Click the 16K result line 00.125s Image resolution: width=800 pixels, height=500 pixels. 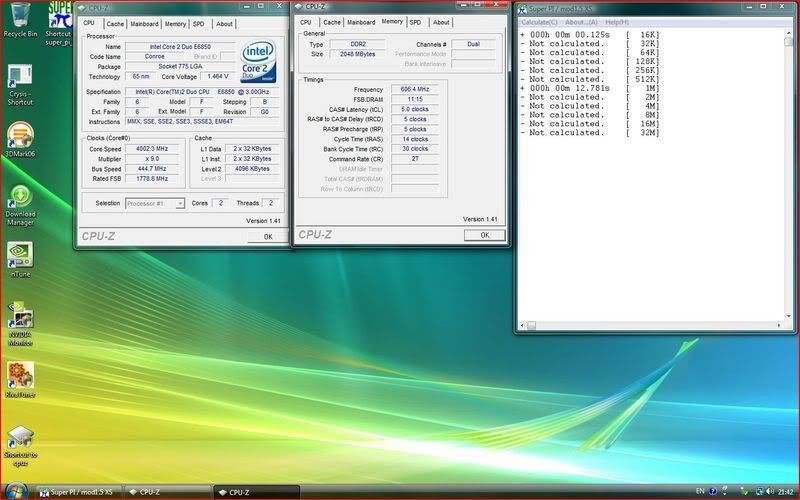(x=590, y=35)
